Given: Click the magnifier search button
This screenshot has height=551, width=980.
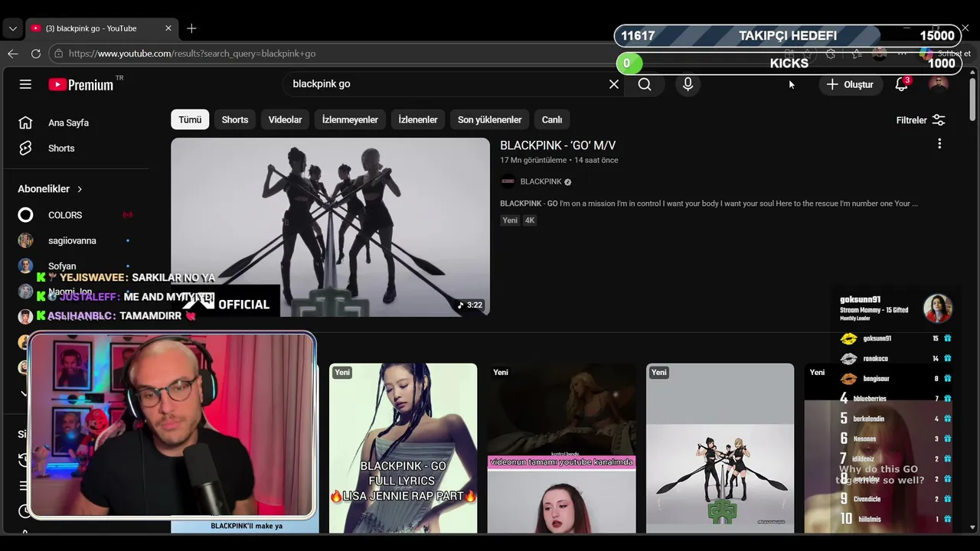Looking at the screenshot, I should [x=645, y=84].
